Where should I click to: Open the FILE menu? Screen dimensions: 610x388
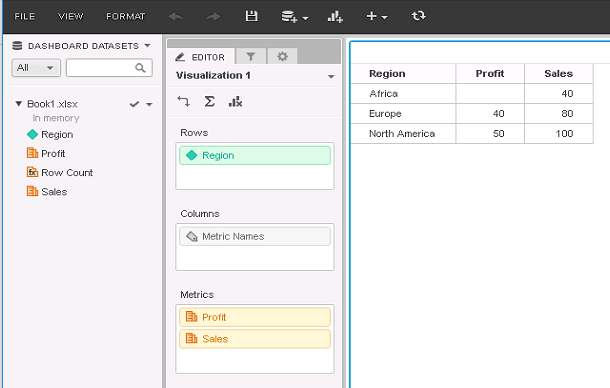pos(25,16)
